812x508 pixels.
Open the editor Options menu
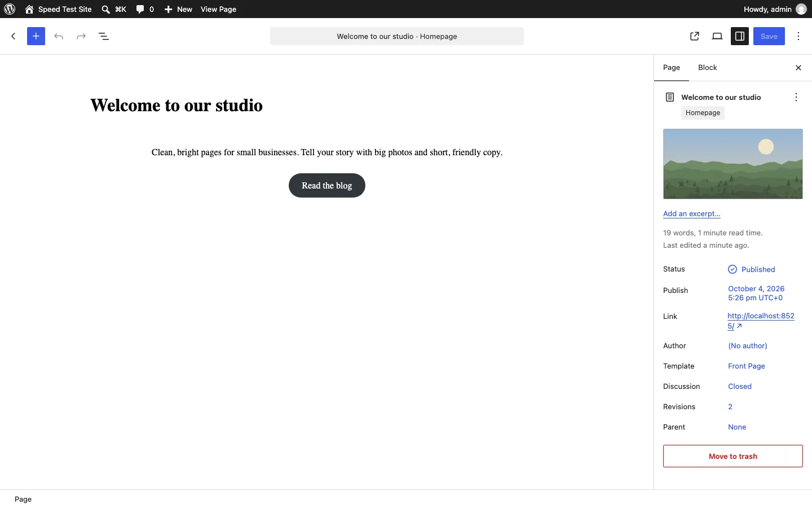(x=798, y=36)
